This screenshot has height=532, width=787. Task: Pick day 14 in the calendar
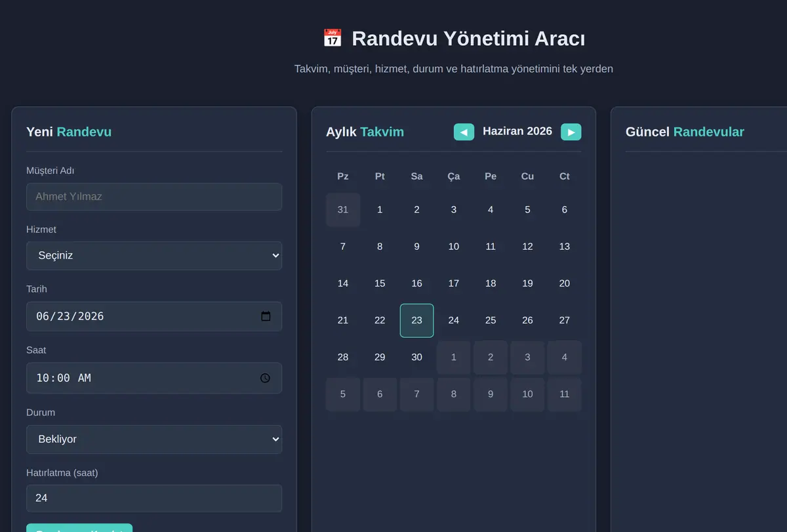pos(343,283)
